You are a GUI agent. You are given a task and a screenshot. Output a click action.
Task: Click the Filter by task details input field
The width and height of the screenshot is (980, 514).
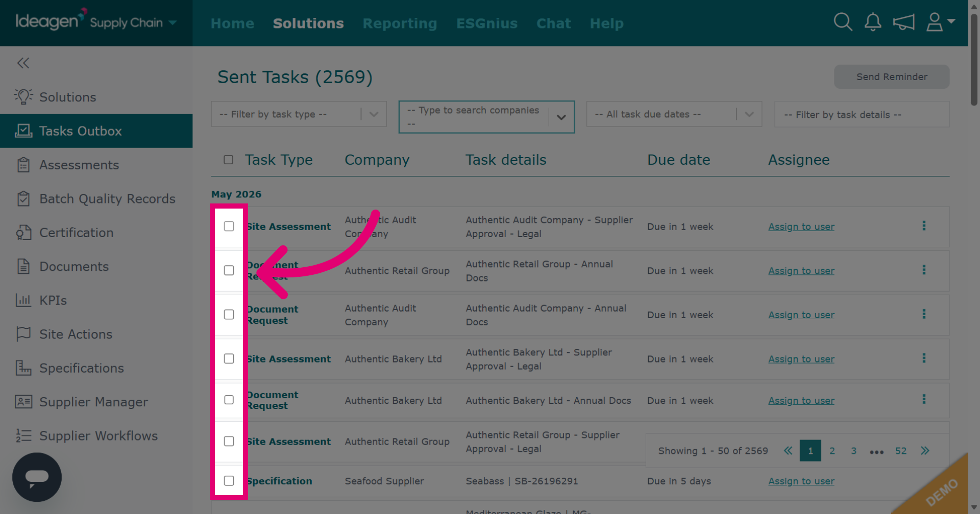[862, 114]
